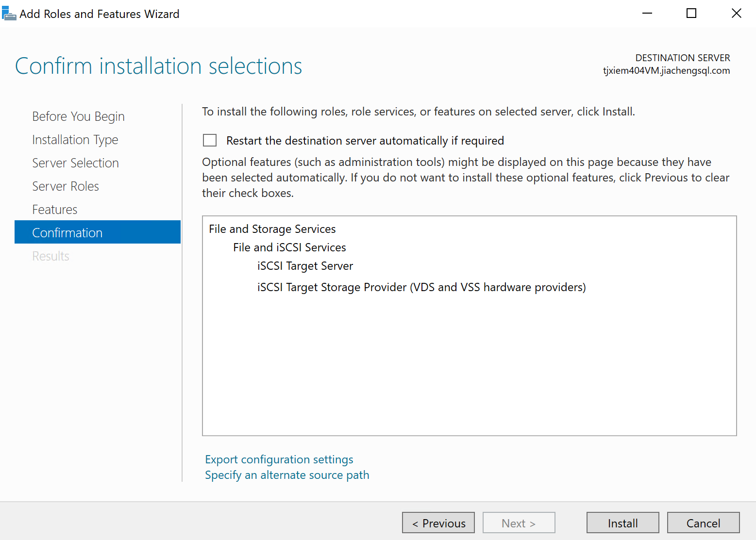This screenshot has width=756, height=540.
Task: Select File and Storage Services entry
Action: 272,229
